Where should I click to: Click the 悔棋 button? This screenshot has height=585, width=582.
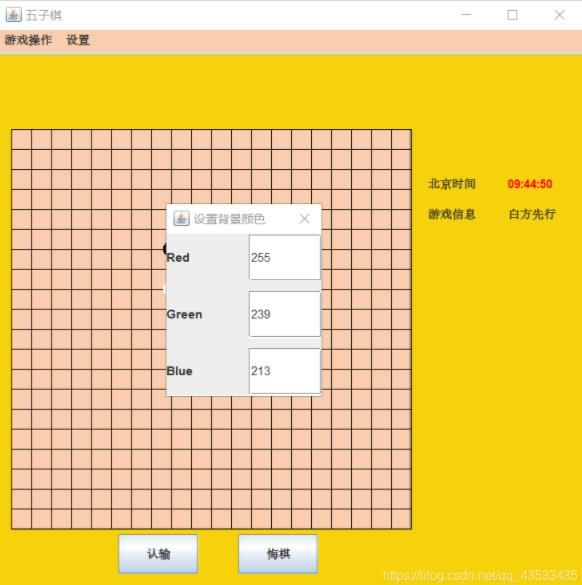(278, 554)
